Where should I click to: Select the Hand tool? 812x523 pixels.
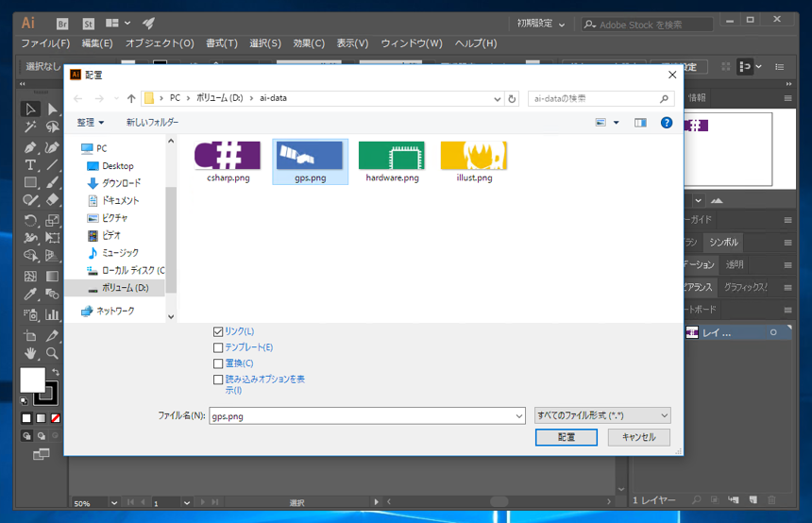click(x=30, y=353)
